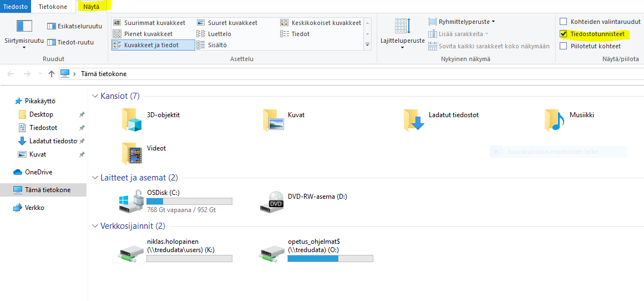The height and width of the screenshot is (301, 644).
Task: Open the Tiedosto menu tab
Action: 16,7
